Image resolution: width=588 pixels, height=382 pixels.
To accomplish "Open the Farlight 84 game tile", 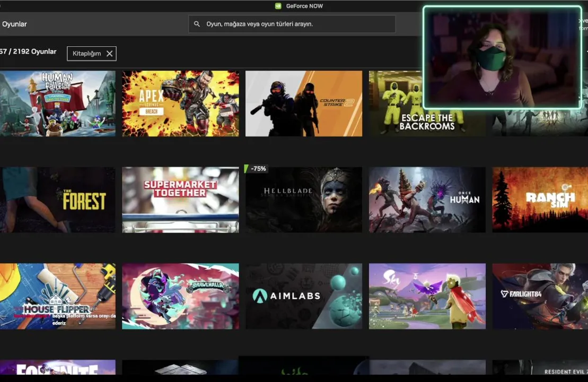I will pos(540,296).
